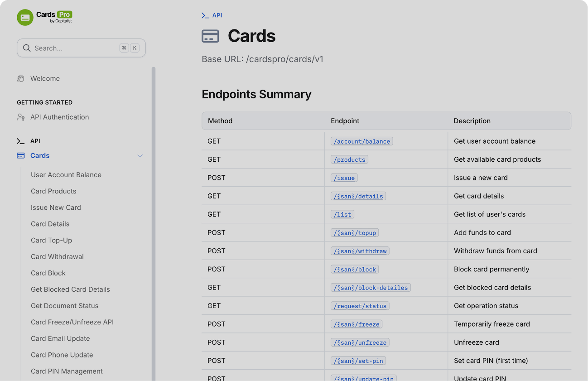Open the /{san}/block-detailes endpoint link
This screenshot has width=588, height=381.
click(x=371, y=288)
